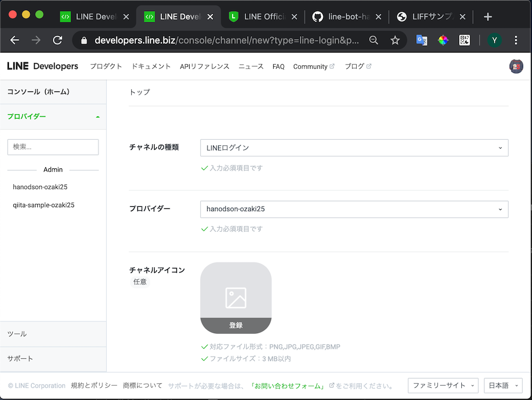The width and height of the screenshot is (532, 400).
Task: Open the チャネルの種類 dropdown
Action: click(354, 148)
